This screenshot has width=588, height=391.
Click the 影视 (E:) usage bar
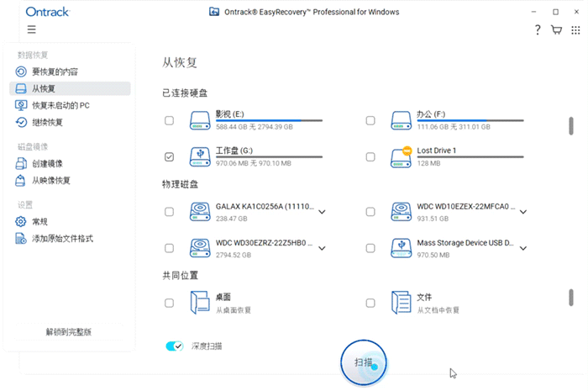pos(269,121)
